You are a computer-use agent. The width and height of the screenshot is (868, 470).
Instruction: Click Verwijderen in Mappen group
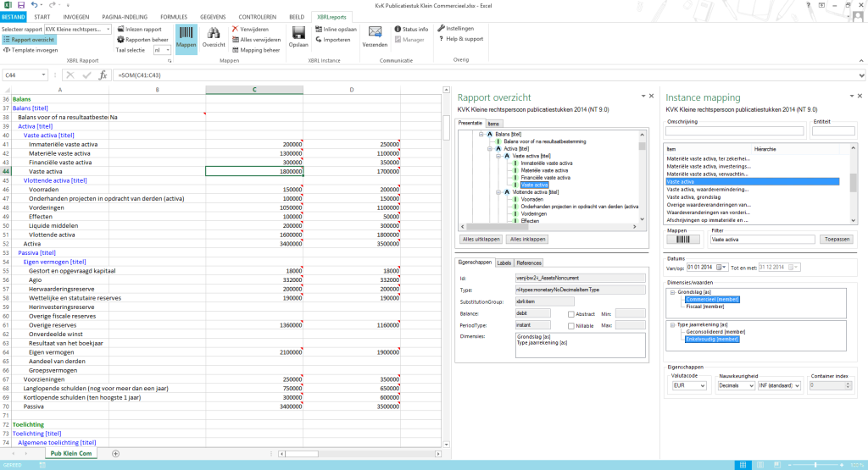click(x=250, y=30)
